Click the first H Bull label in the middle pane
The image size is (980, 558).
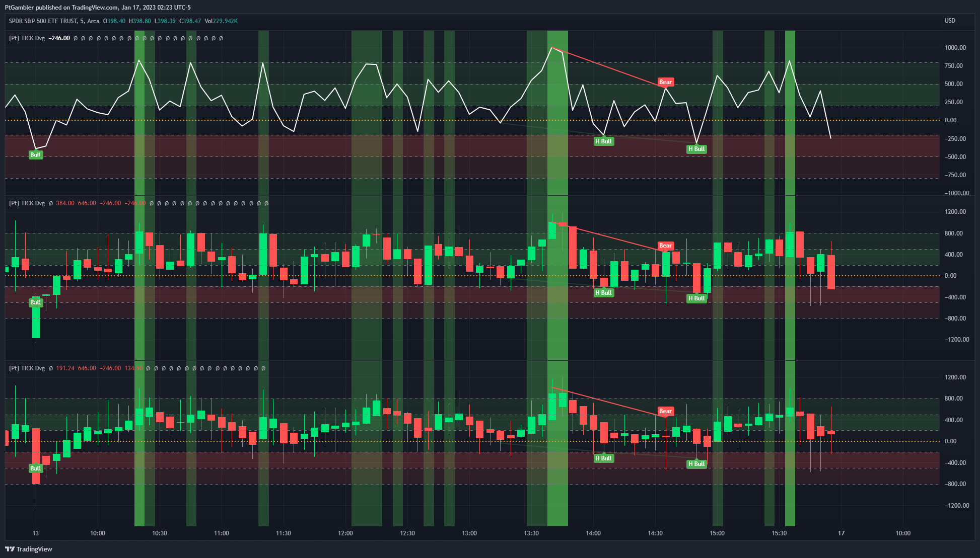604,293
